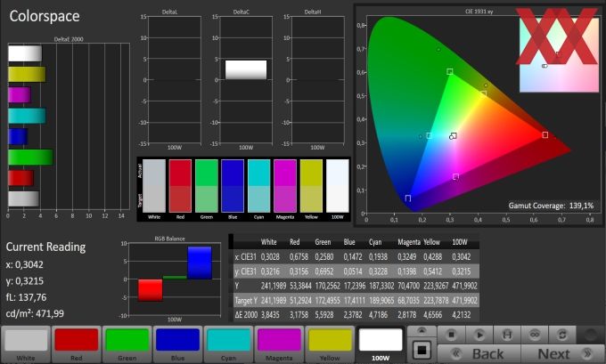Start reading with the play icon

479,335
